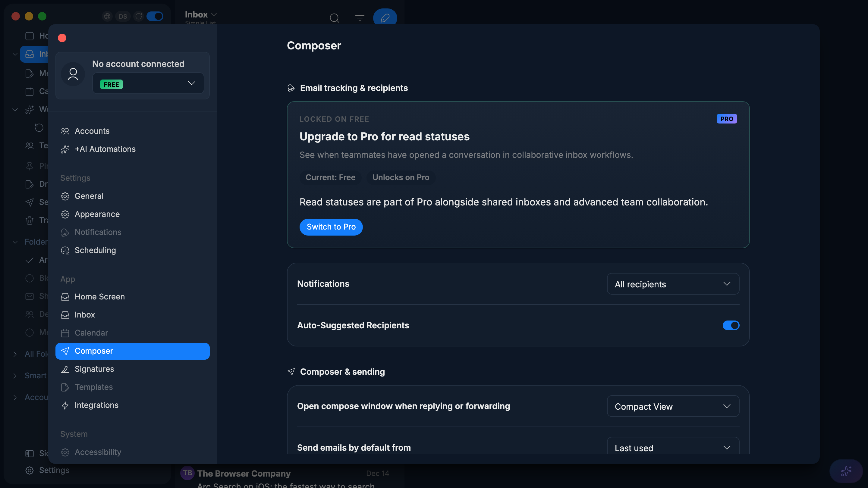Collapse the Inbox tree in main sidebar
This screenshot has width=868, height=488.
click(x=15, y=54)
